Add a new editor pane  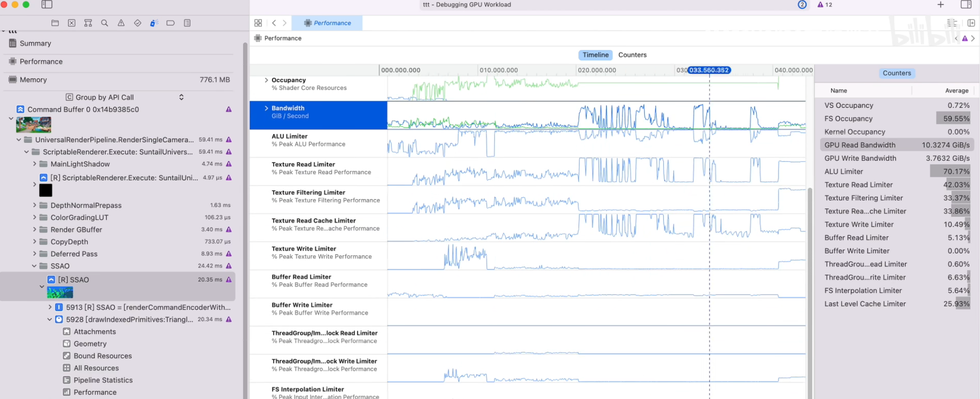point(971,23)
